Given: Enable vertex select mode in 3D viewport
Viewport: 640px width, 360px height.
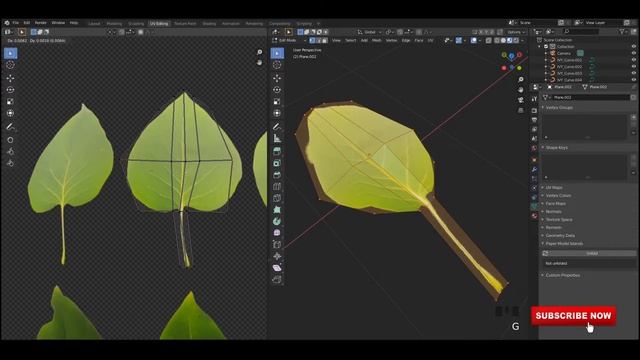Looking at the screenshot, I should [312, 40].
